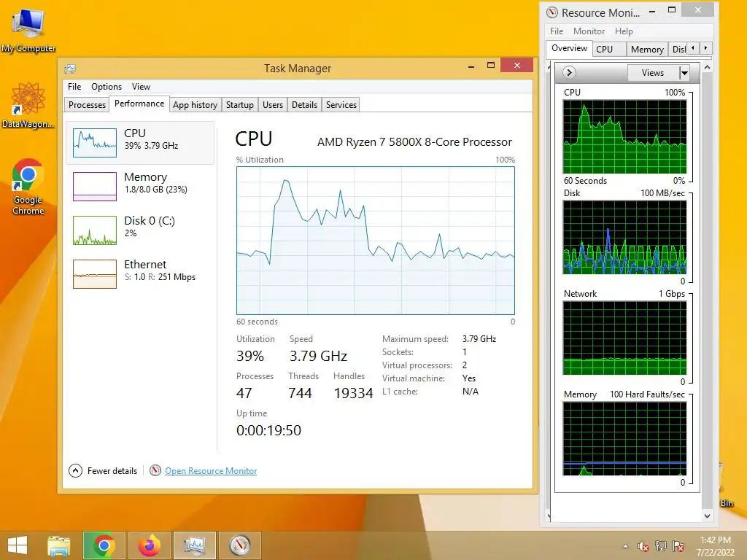Click the 'AMD Ryzen 7 5800X 8-Core Processor' text
The height and width of the screenshot is (560, 747).
414,142
